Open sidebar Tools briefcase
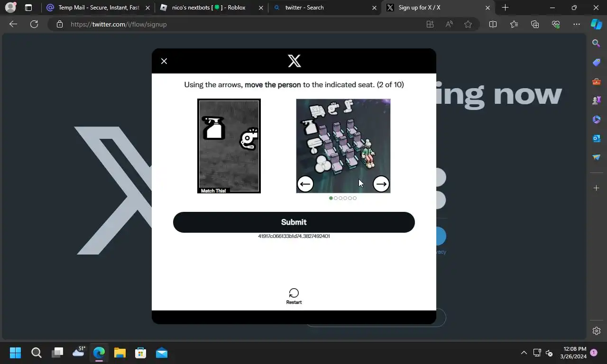Screen dimensions: 607x364 (597, 82)
